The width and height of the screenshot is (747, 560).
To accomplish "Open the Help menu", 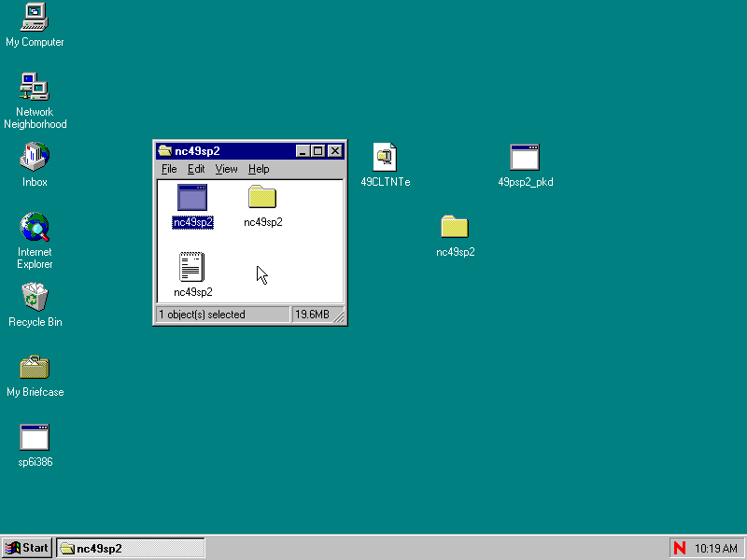I will coord(259,169).
